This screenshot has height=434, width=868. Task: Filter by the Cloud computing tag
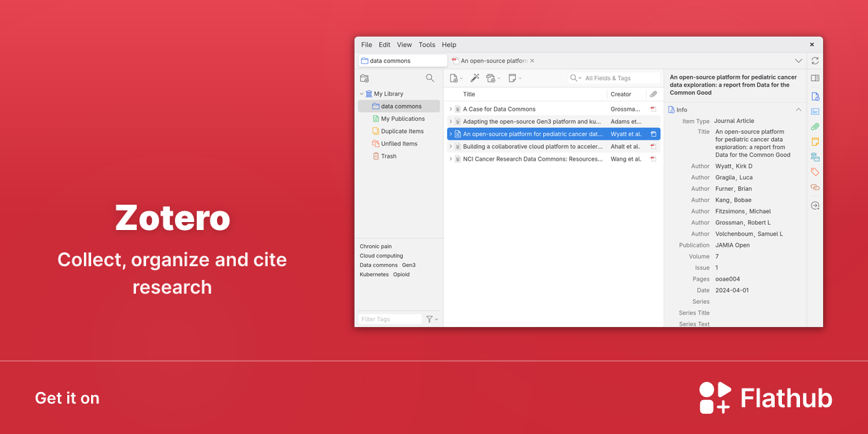click(x=381, y=256)
